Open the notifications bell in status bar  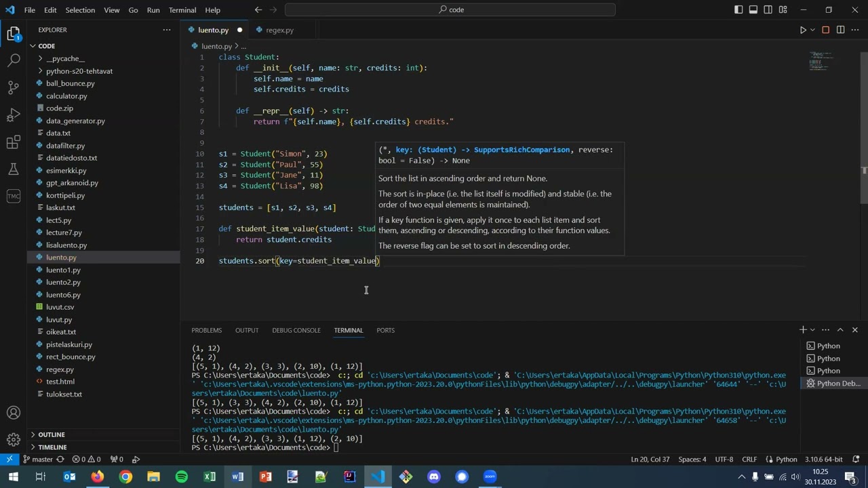[855, 460]
